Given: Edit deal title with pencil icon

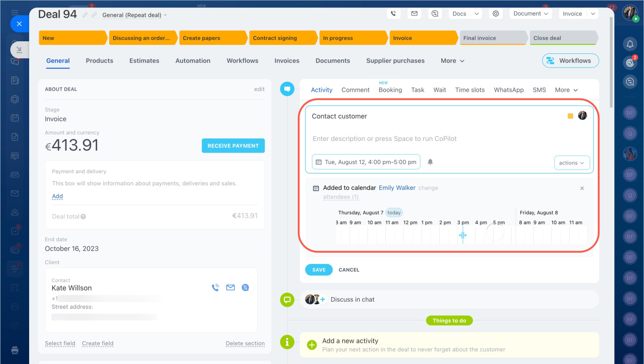Looking at the screenshot, I should tap(85, 15).
